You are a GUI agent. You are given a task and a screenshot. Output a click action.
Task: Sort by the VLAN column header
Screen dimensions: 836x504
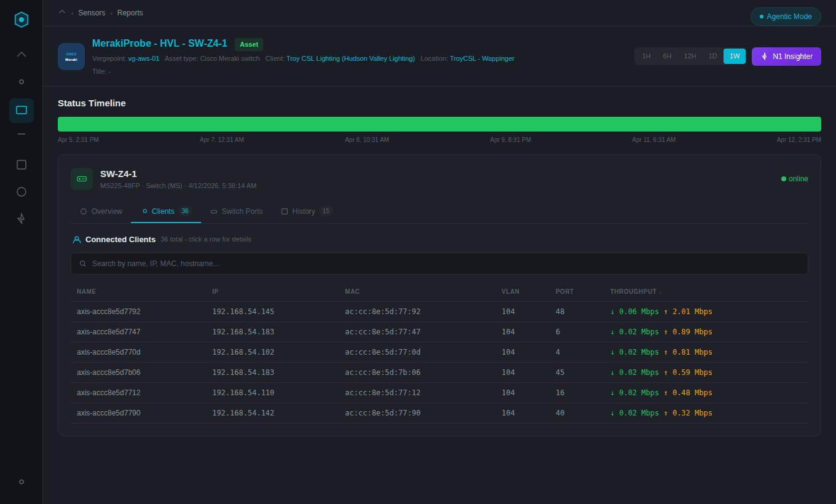pos(510,291)
